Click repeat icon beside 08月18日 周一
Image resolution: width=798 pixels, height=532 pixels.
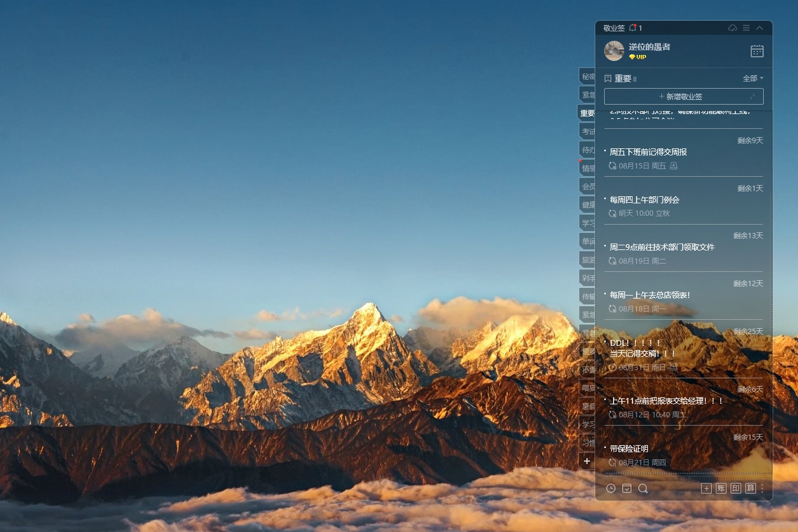(612, 309)
